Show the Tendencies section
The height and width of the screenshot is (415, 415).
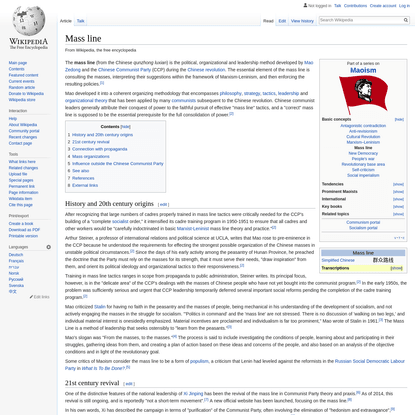click(398, 184)
